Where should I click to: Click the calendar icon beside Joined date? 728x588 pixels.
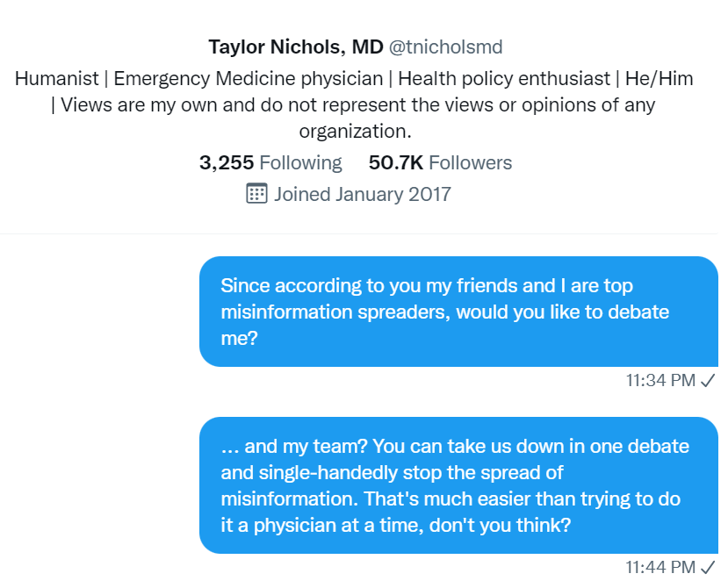coord(256,194)
